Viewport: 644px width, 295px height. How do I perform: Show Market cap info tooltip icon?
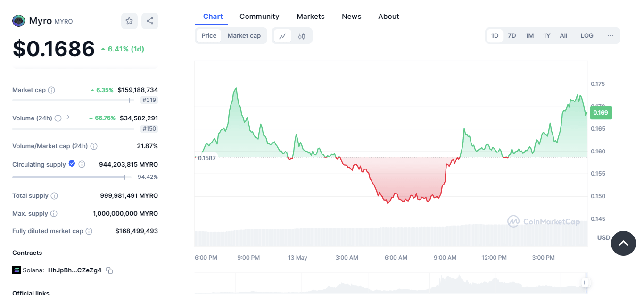click(51, 90)
